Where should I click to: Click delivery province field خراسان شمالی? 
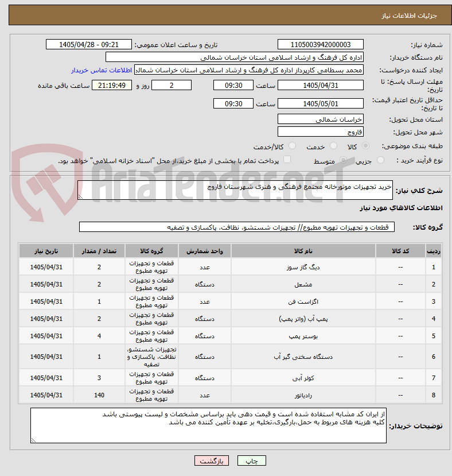pyautogui.click(x=320, y=119)
